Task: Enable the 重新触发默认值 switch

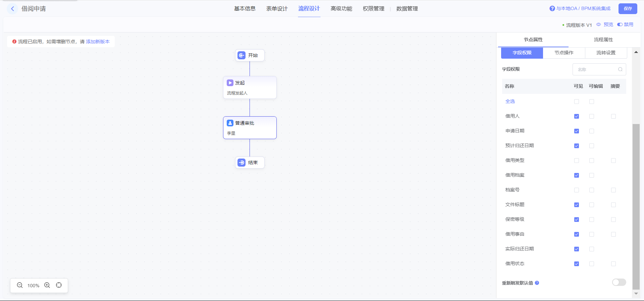Action: click(619, 282)
